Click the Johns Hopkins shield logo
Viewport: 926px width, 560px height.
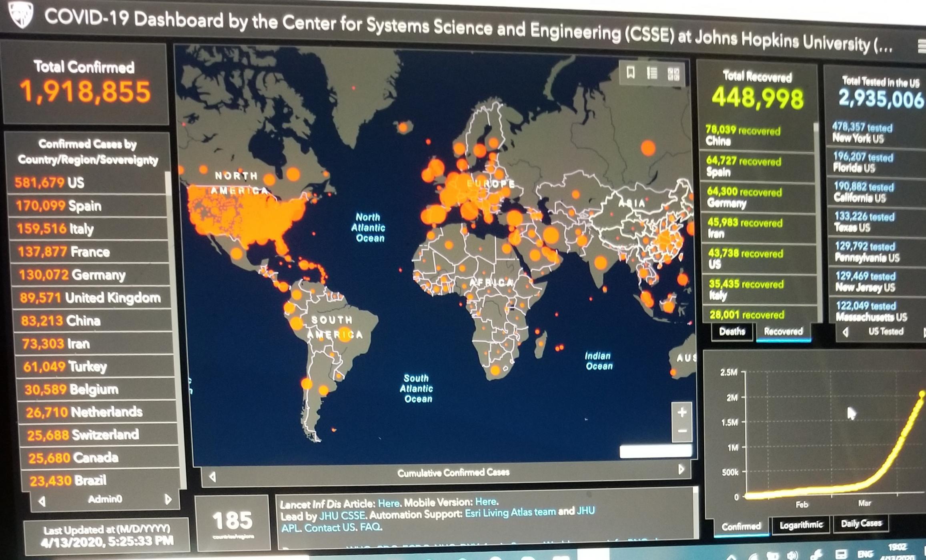point(21,14)
